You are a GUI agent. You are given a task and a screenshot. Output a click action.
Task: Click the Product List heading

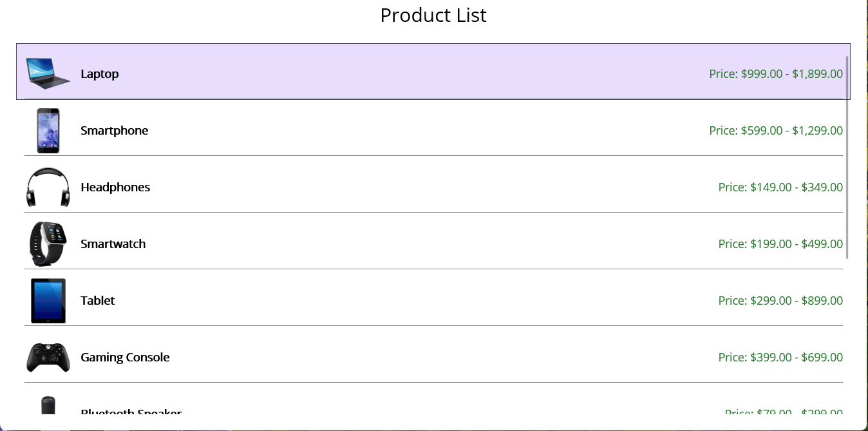pyautogui.click(x=433, y=15)
